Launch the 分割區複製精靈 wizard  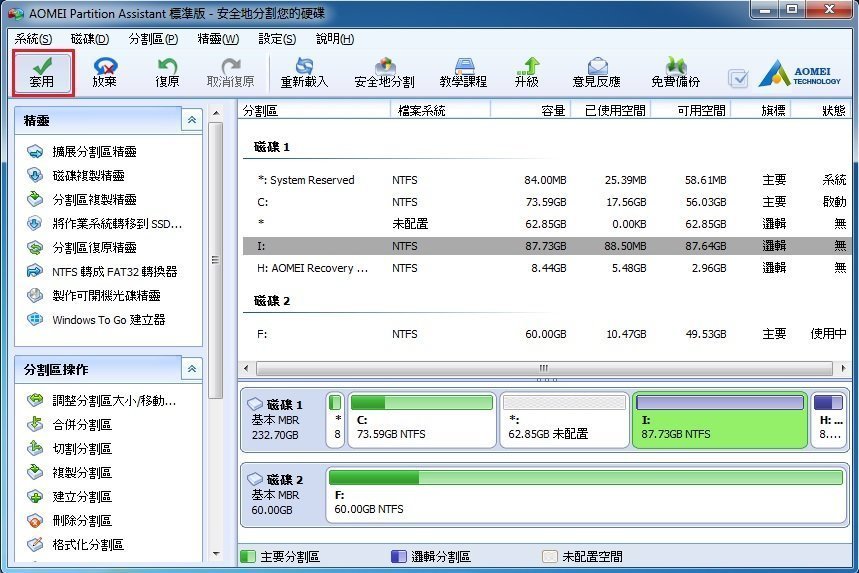click(81, 199)
